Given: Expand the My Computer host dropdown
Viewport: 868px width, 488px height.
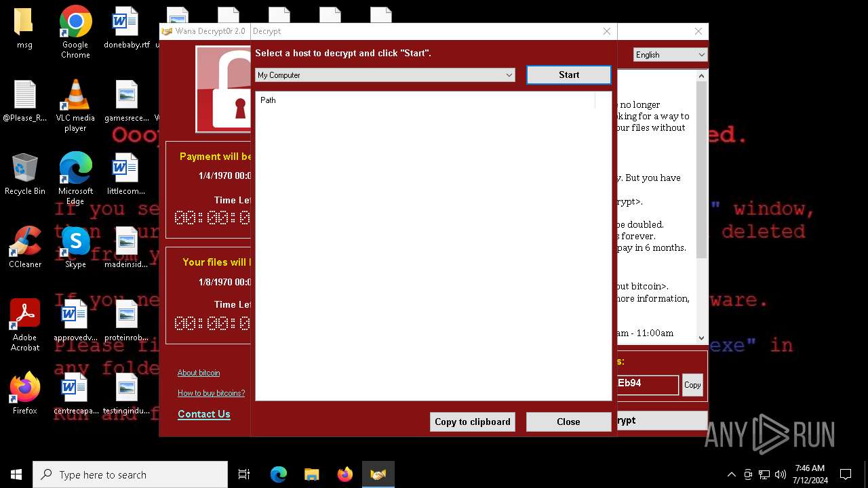Looking at the screenshot, I should tap(384, 75).
